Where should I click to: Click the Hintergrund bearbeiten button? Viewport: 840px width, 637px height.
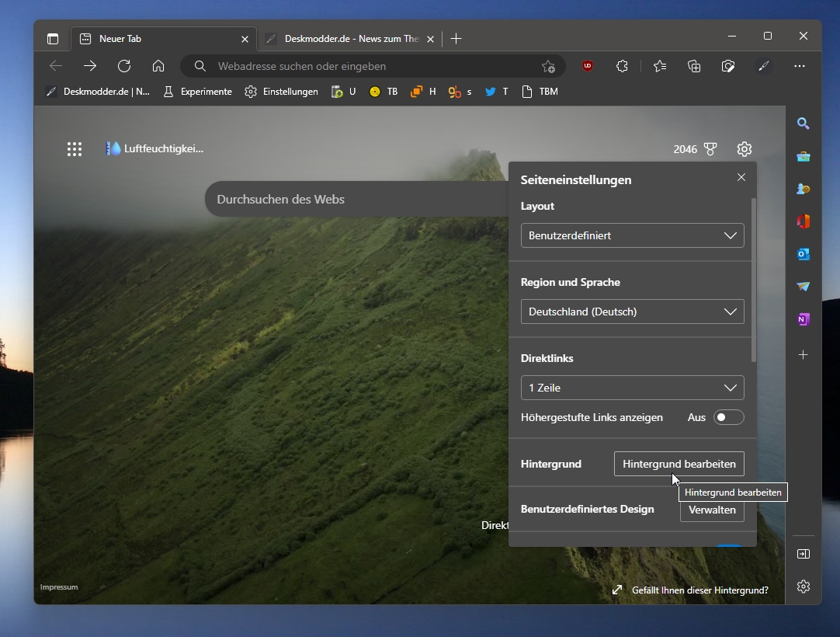(679, 464)
